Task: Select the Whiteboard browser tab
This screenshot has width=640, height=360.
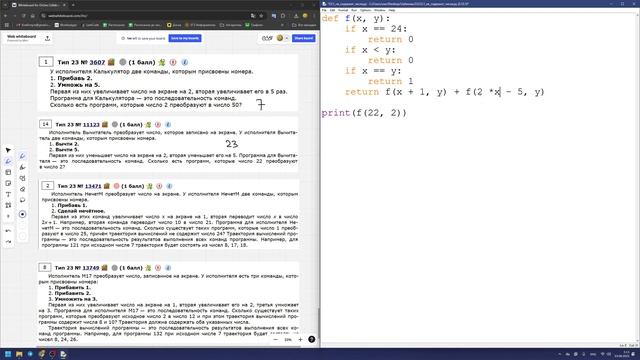Action: tap(39, 5)
